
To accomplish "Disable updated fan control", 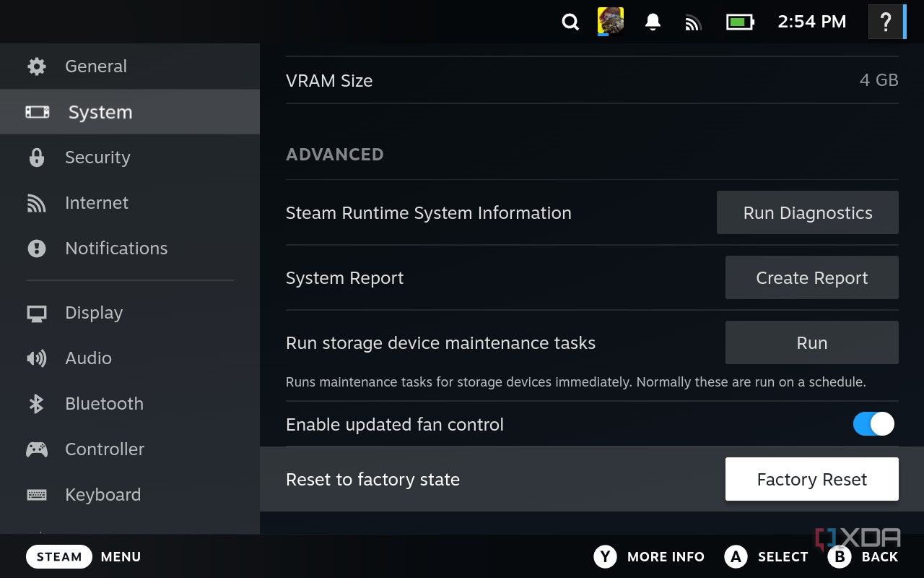I will [x=873, y=424].
